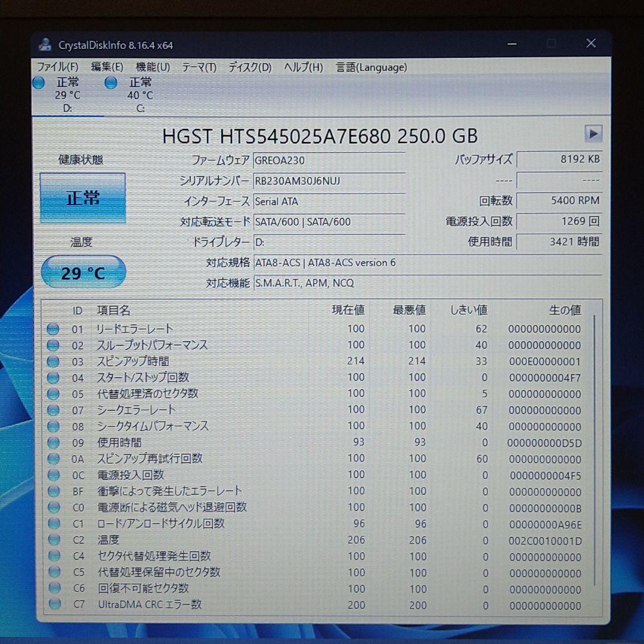Click the 正常 health status button
644x644 pixels.
coord(82,198)
